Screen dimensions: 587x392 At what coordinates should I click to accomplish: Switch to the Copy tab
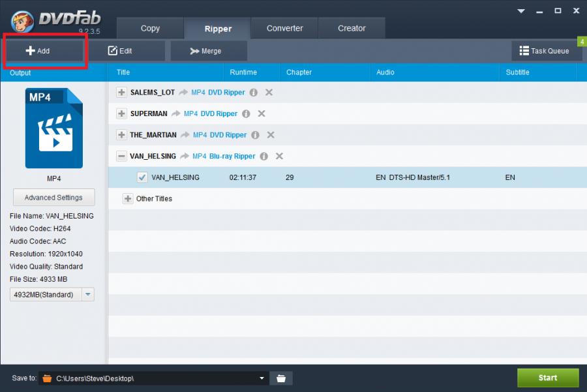pos(150,28)
